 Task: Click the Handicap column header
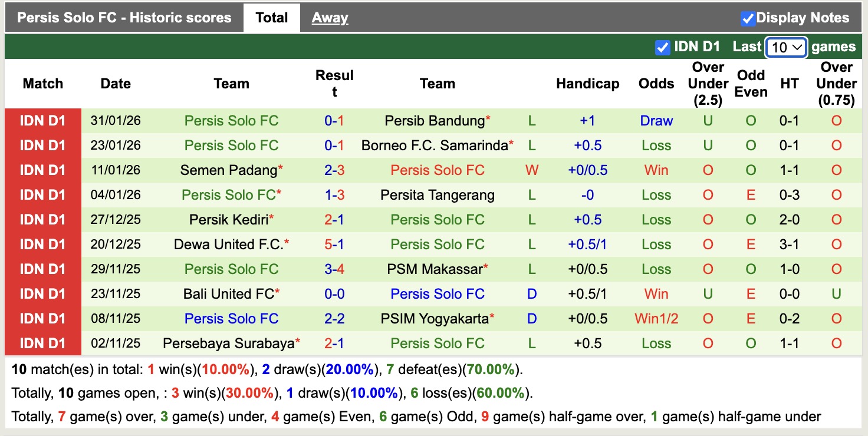coord(588,84)
